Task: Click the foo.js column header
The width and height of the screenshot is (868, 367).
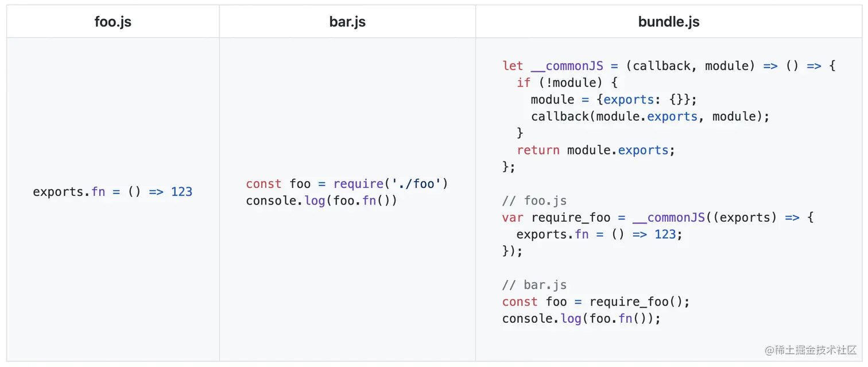Action: click(x=113, y=22)
